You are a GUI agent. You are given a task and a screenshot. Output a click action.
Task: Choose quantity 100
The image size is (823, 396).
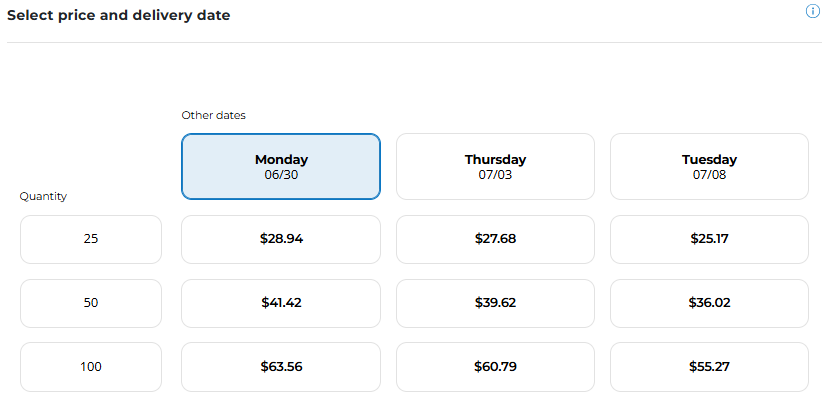(91, 367)
